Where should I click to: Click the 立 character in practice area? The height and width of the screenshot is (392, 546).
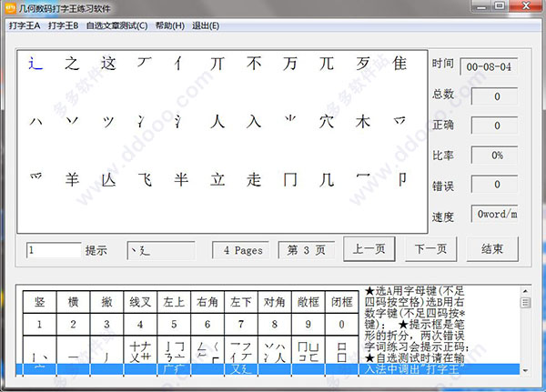click(x=217, y=180)
